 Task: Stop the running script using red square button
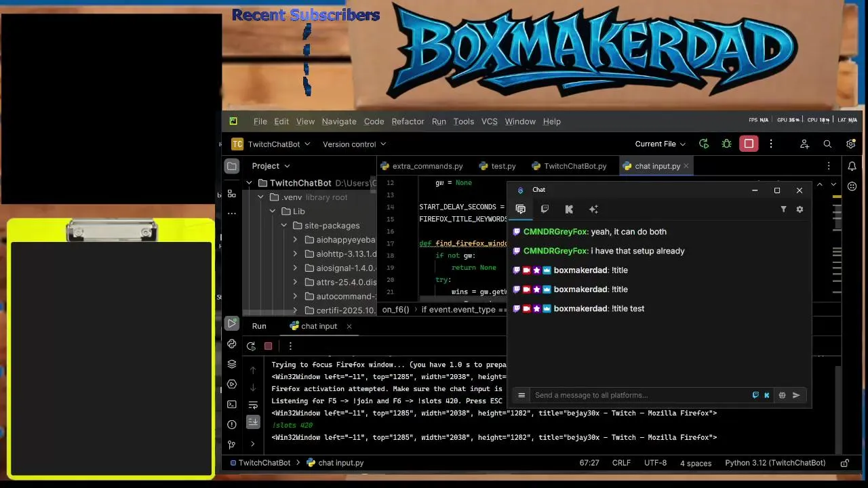pos(749,144)
